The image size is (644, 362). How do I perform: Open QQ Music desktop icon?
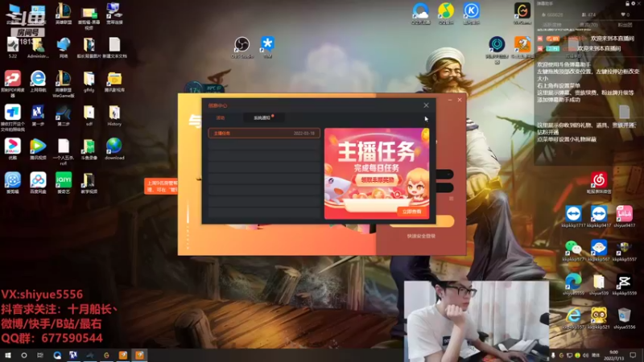(x=446, y=13)
